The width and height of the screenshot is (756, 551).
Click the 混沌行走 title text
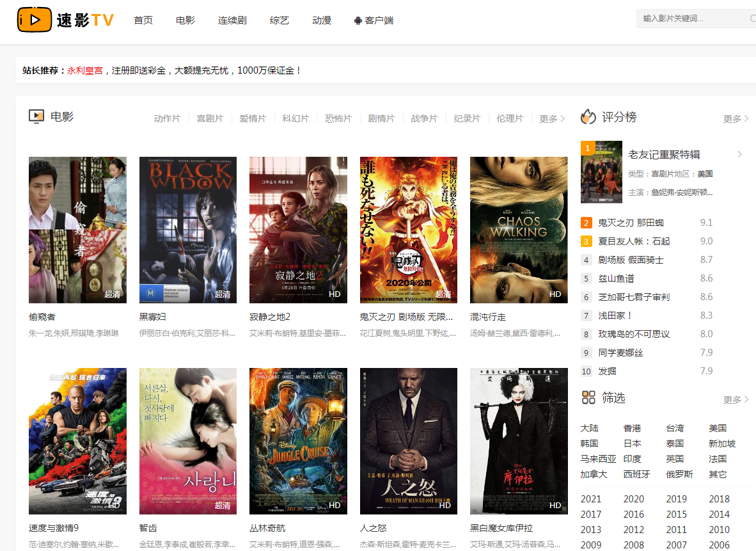point(488,317)
